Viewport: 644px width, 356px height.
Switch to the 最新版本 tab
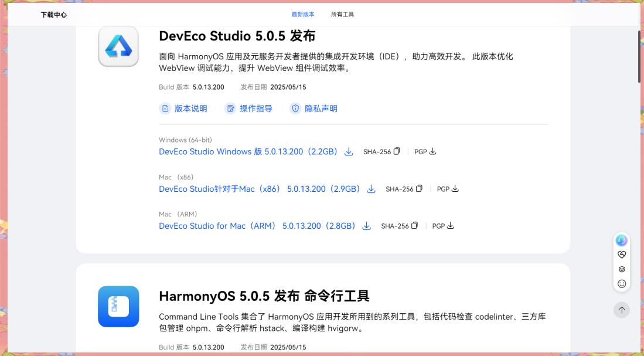click(x=303, y=15)
